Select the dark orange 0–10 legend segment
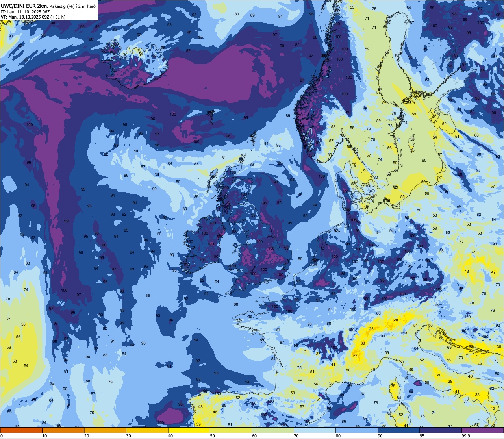The width and height of the screenshot is (504, 439). [x=21, y=430]
